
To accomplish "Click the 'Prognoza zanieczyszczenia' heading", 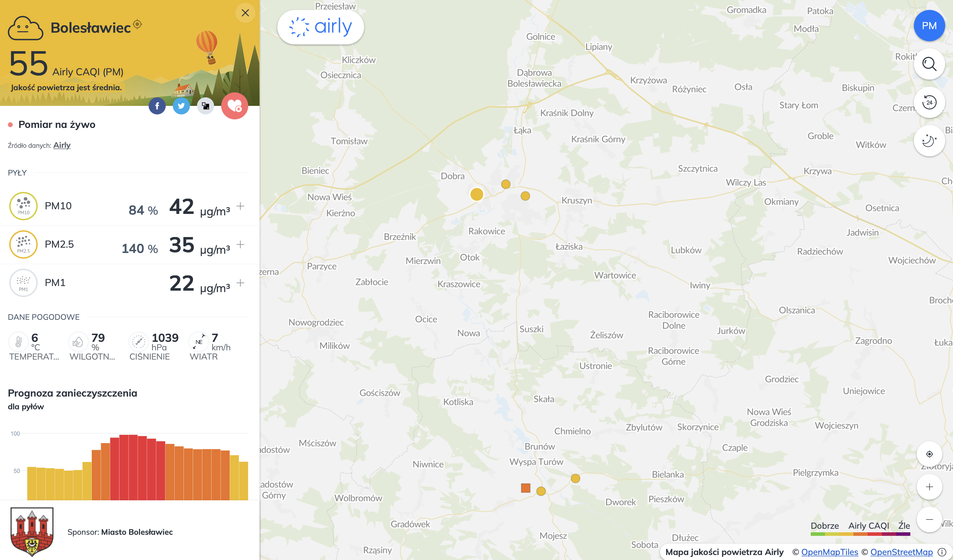I will (x=72, y=393).
